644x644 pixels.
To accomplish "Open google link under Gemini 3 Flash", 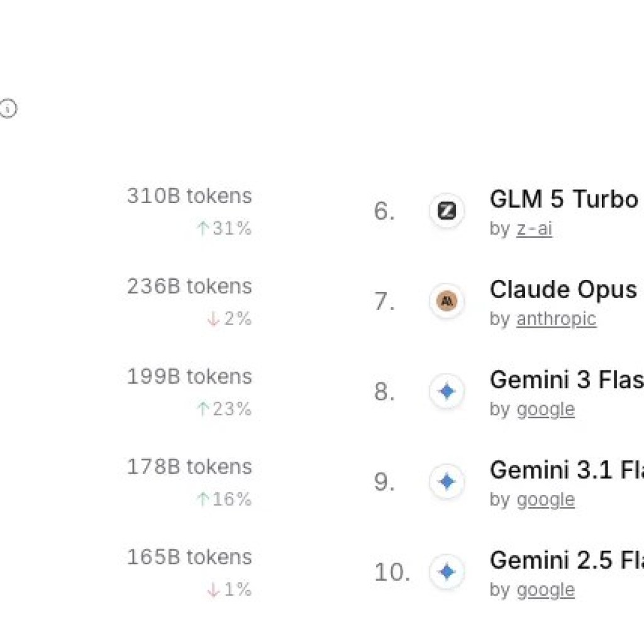I will pyautogui.click(x=545, y=409).
